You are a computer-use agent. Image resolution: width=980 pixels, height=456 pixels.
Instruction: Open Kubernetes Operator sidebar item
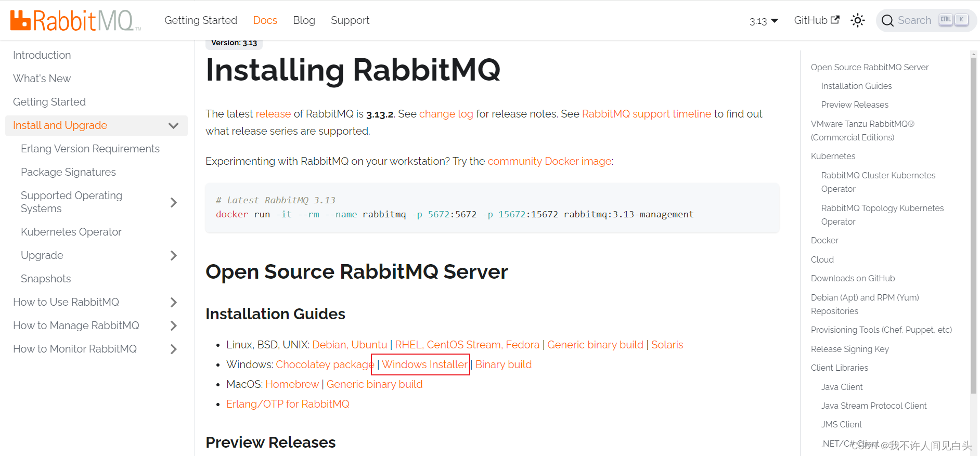pos(71,232)
